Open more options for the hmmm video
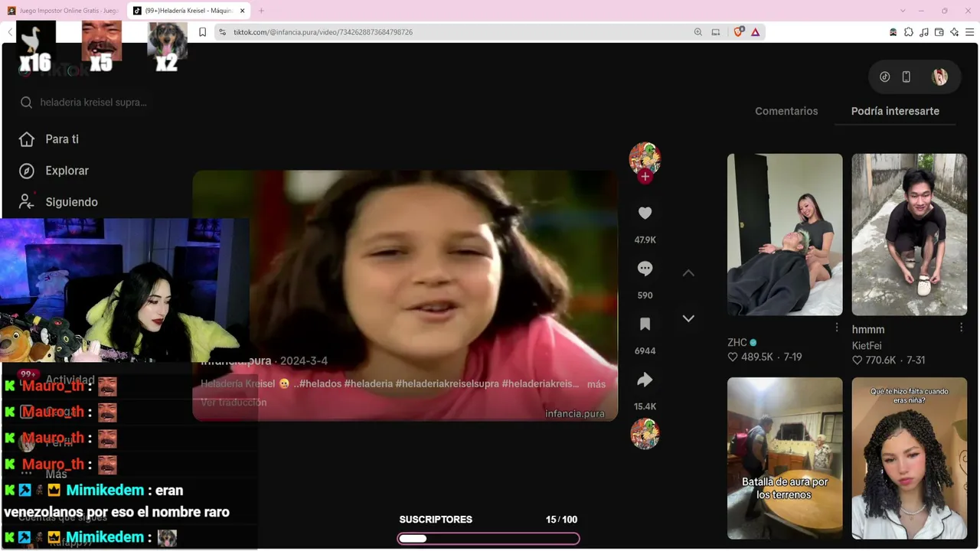This screenshot has height=551, width=980. coord(961,328)
